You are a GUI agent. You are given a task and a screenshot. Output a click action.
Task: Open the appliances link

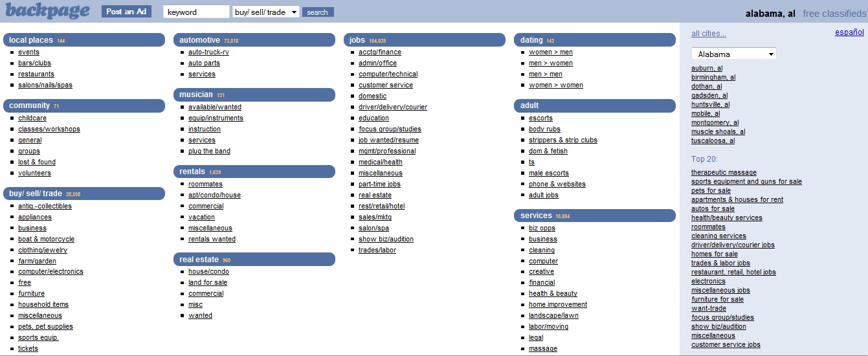point(35,217)
